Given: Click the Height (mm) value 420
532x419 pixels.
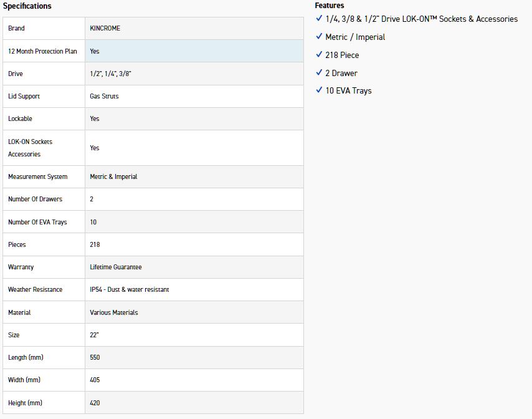Looking at the screenshot, I should click(x=95, y=403).
